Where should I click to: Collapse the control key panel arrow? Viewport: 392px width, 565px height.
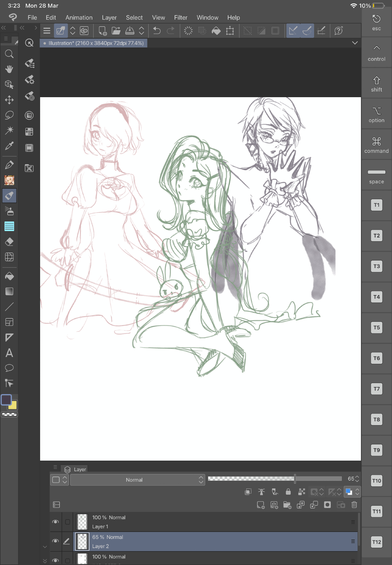(x=376, y=48)
